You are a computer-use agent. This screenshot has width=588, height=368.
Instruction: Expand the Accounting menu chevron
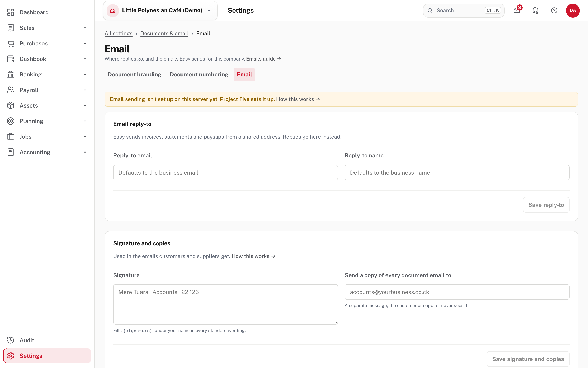85,152
